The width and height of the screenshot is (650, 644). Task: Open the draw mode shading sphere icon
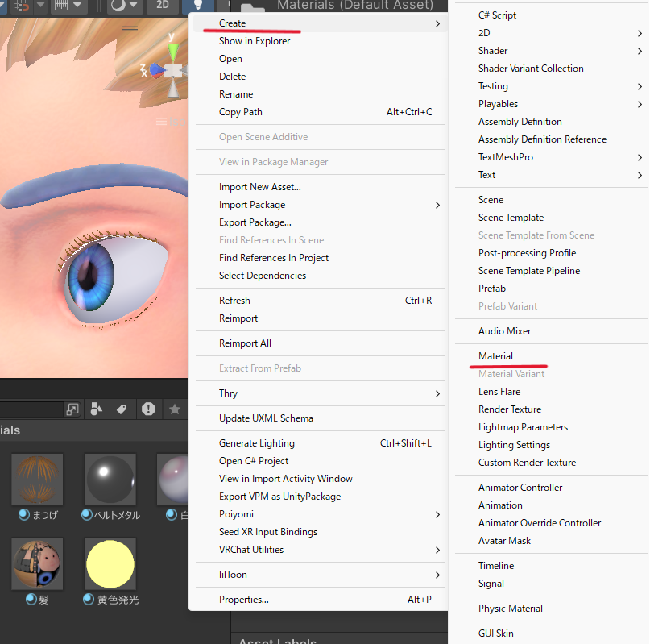(x=118, y=5)
